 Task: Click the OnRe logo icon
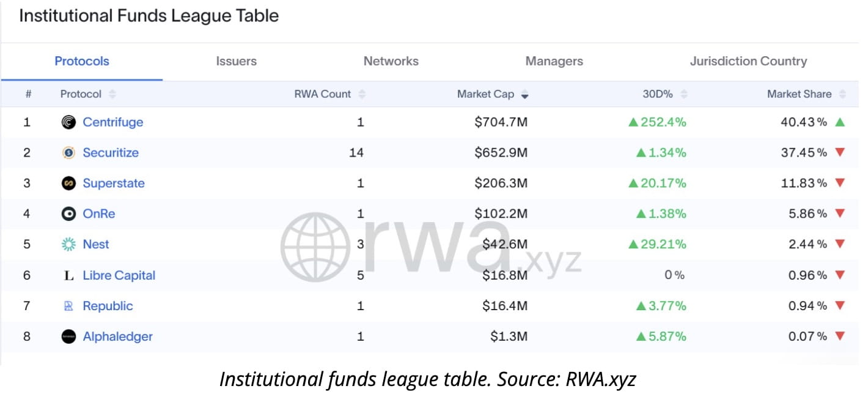point(68,214)
